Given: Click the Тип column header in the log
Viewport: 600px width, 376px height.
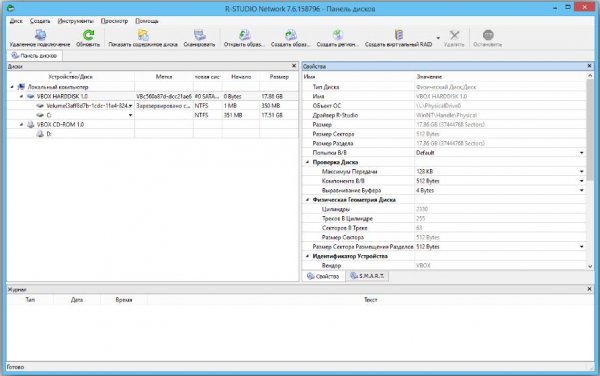Looking at the screenshot, I should pyautogui.click(x=30, y=299).
